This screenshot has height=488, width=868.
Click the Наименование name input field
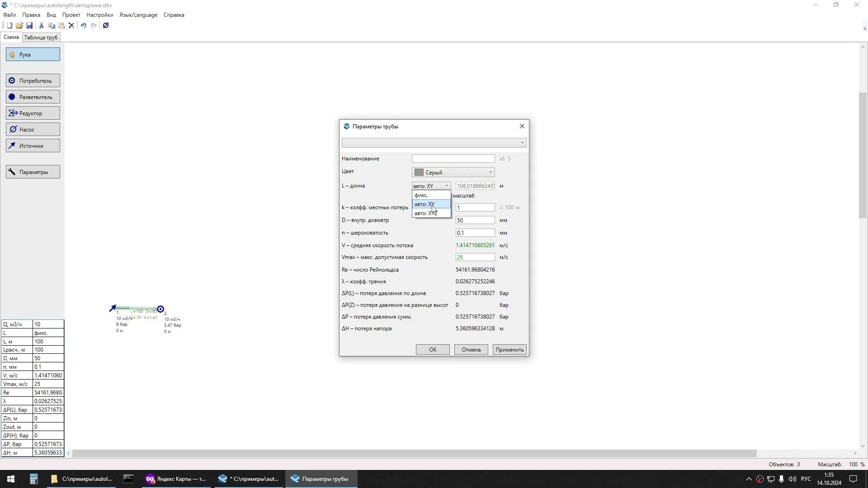(453, 159)
